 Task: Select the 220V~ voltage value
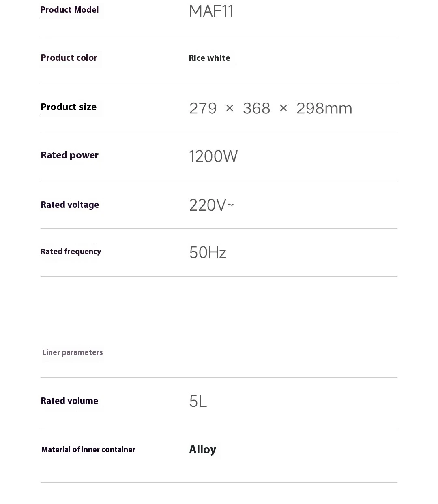(211, 205)
